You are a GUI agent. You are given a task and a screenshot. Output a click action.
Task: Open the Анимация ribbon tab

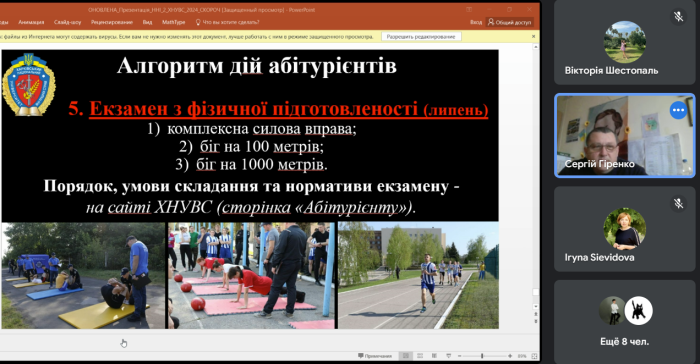(x=31, y=22)
